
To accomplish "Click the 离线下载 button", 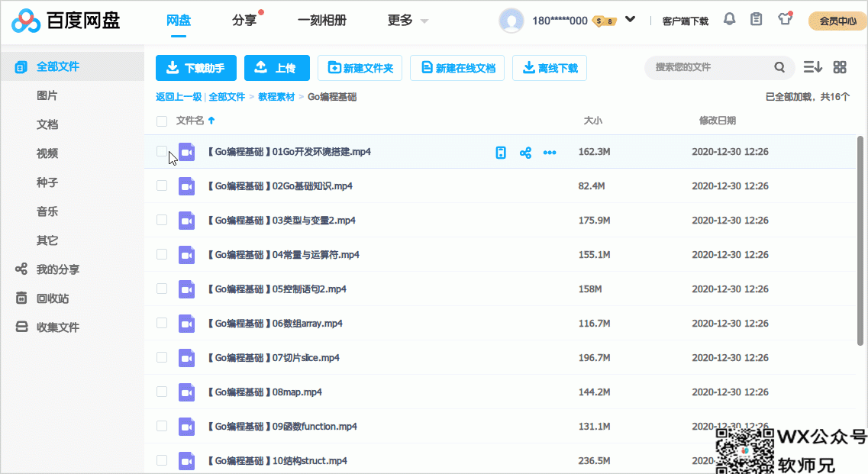I will pos(550,68).
